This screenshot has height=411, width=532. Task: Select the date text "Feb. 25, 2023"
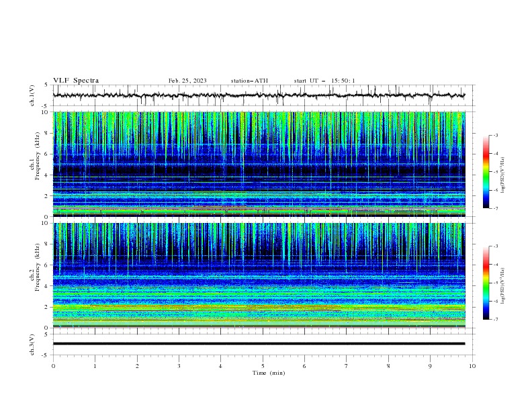click(x=187, y=81)
